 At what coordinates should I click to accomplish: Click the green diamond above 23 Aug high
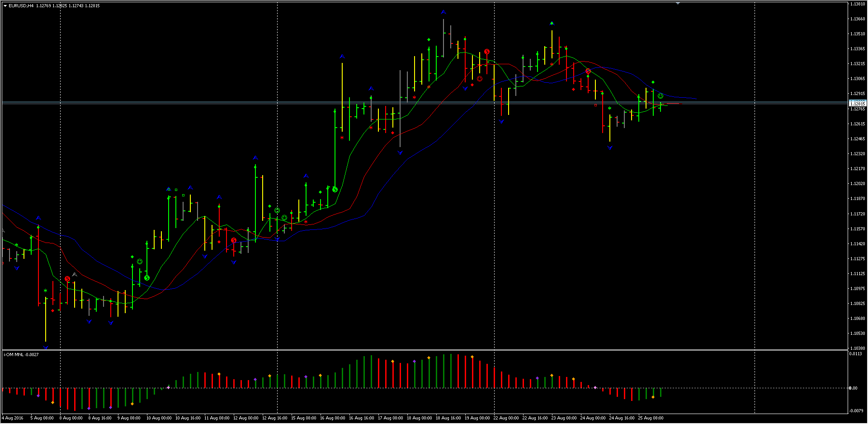(x=552, y=24)
